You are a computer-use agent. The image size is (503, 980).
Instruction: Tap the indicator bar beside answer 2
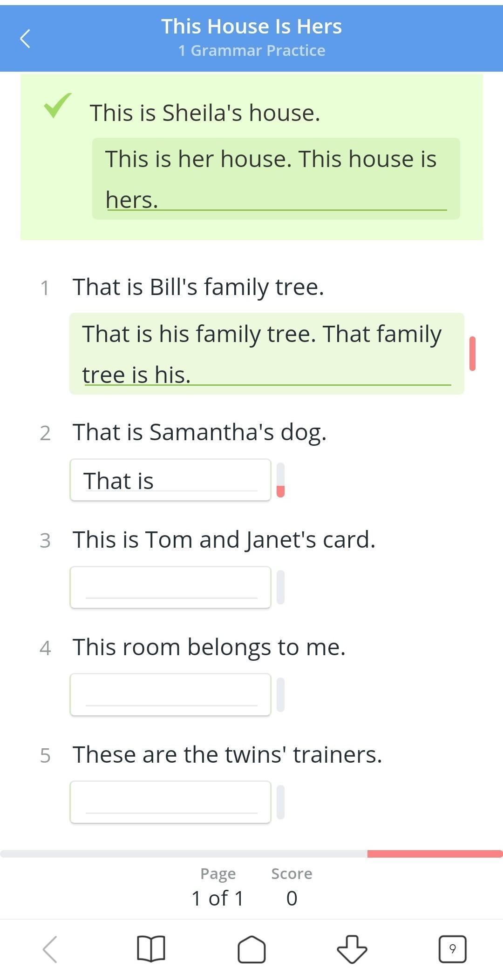coord(280,480)
